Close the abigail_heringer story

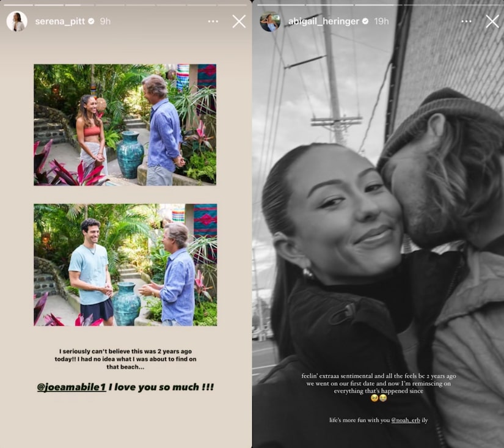tap(492, 21)
